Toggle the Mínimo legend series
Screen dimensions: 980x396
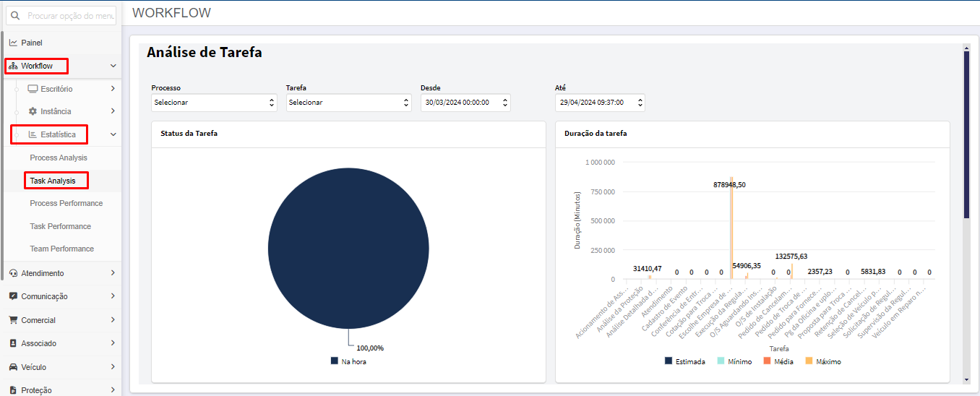(734, 361)
